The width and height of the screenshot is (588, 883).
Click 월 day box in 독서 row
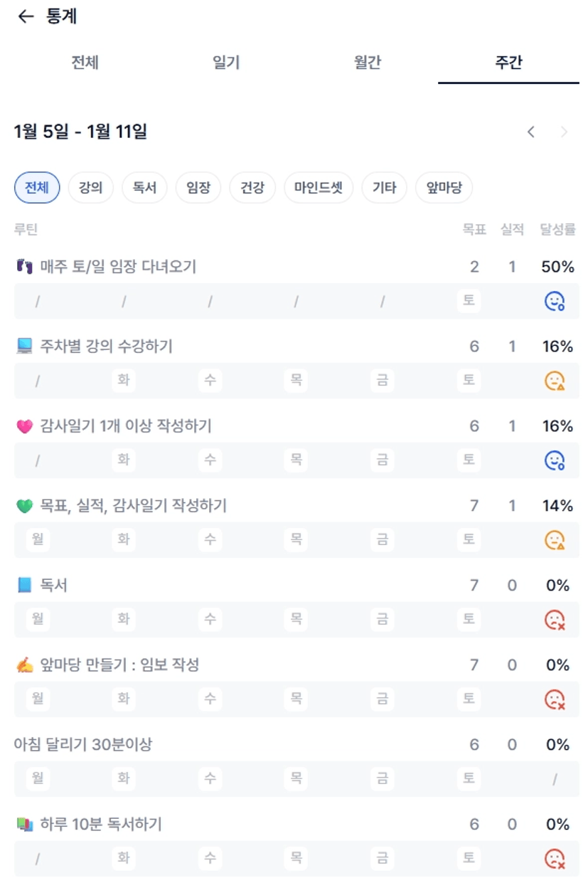tap(38, 619)
